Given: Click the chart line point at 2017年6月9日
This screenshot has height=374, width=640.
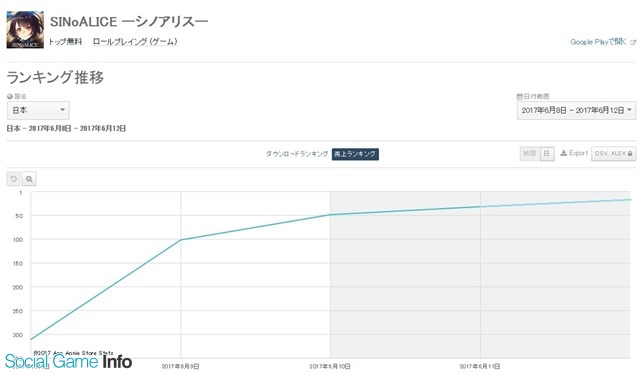Looking at the screenshot, I should pyautogui.click(x=181, y=240).
